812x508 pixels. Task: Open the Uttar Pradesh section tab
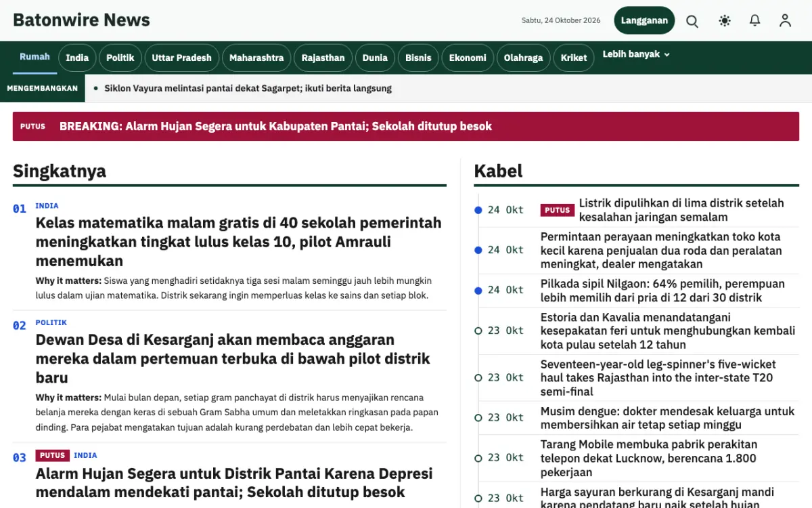181,58
